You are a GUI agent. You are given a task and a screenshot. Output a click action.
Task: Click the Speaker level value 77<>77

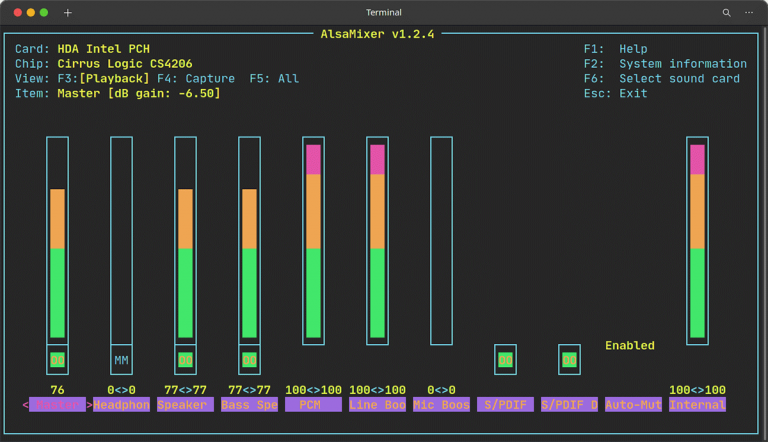185,390
